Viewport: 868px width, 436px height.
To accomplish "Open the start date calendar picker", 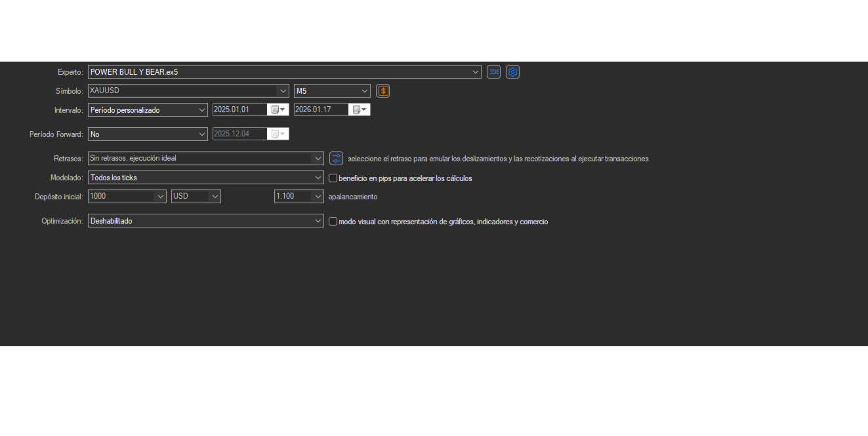I will click(278, 110).
